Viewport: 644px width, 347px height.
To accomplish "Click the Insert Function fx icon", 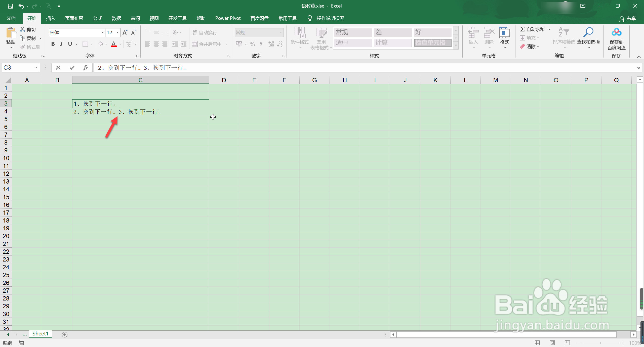I will point(85,68).
